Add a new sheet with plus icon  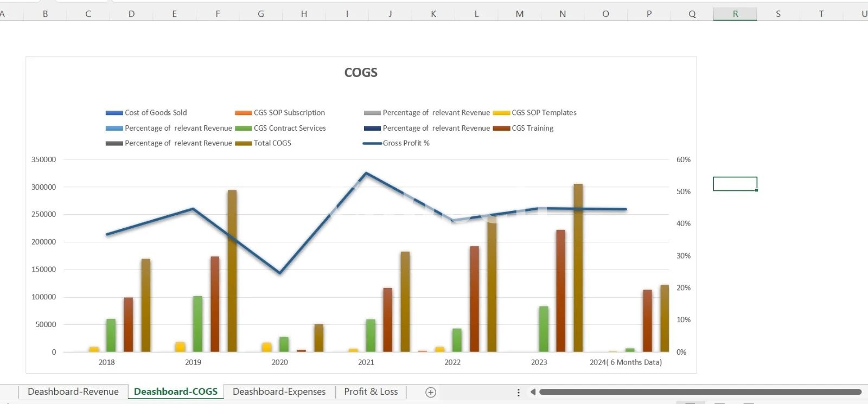pyautogui.click(x=431, y=392)
